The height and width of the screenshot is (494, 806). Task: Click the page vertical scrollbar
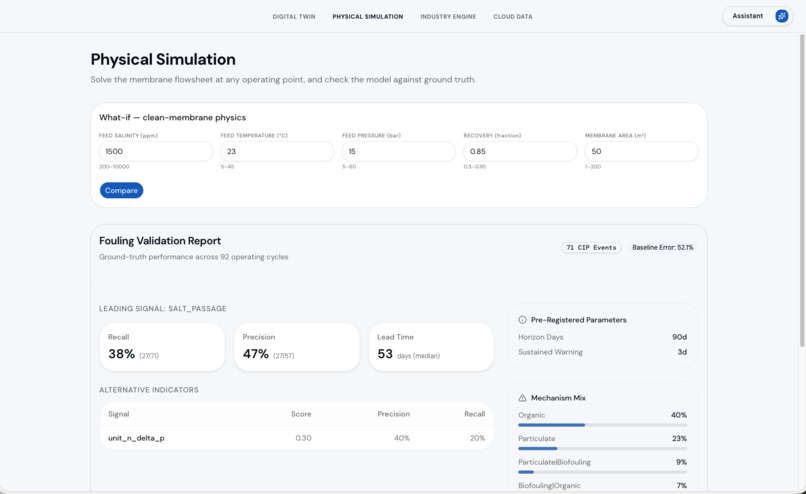(x=802, y=190)
